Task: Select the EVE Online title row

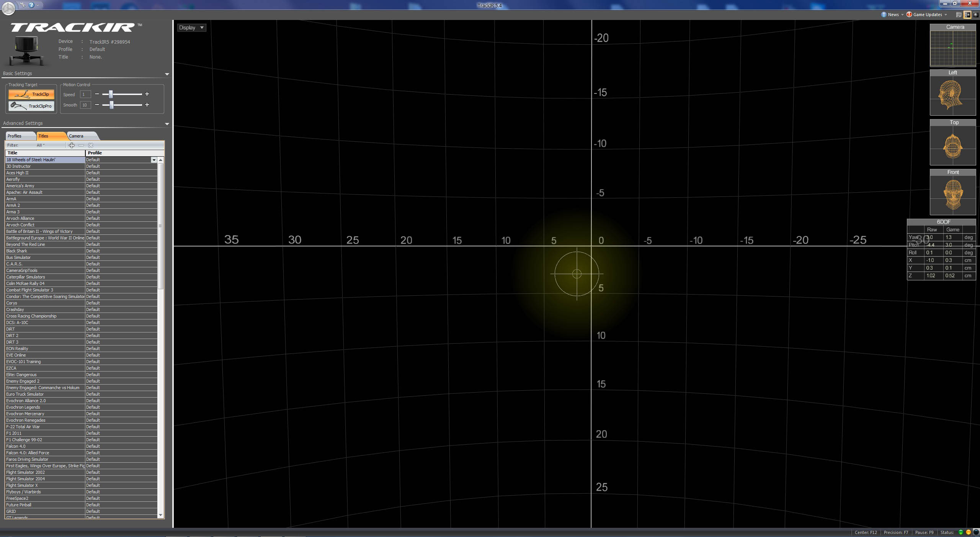Action: [45, 355]
